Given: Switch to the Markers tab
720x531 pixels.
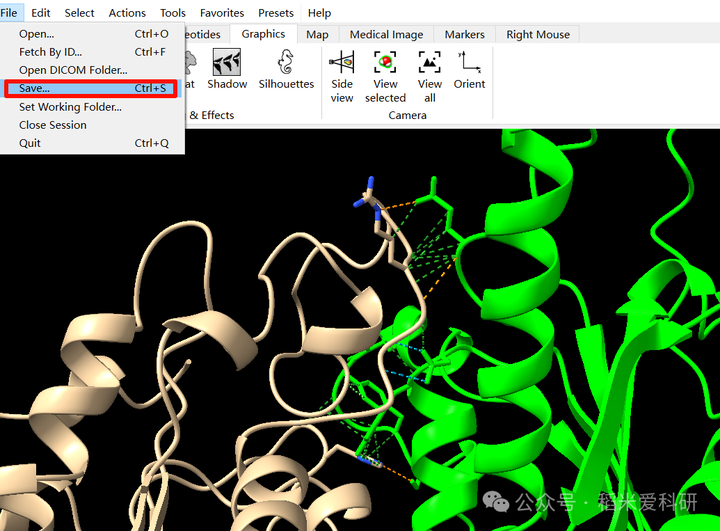Looking at the screenshot, I should (x=464, y=34).
